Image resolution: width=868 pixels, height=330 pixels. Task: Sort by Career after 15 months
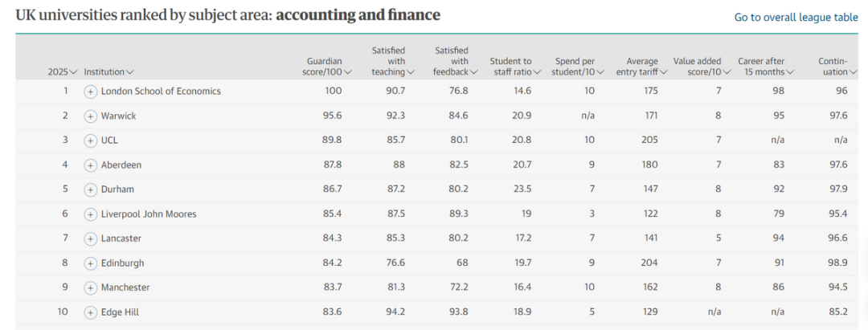pos(766,67)
